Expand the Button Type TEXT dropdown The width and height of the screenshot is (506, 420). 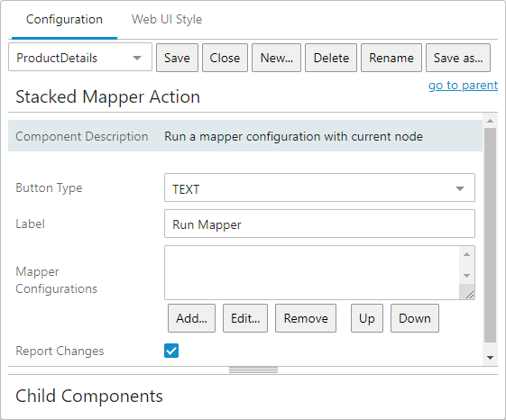pos(319,187)
